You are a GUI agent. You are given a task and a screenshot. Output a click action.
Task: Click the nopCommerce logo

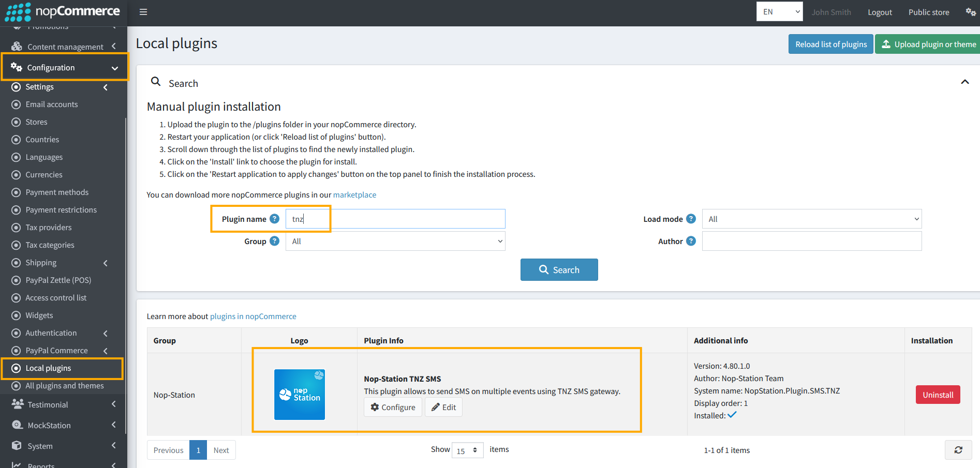point(62,12)
